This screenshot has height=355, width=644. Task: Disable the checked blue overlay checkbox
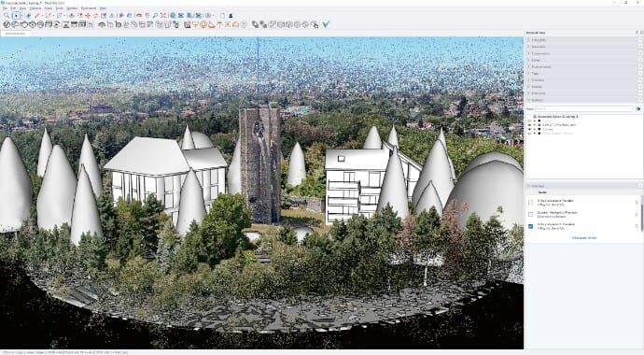(531, 226)
